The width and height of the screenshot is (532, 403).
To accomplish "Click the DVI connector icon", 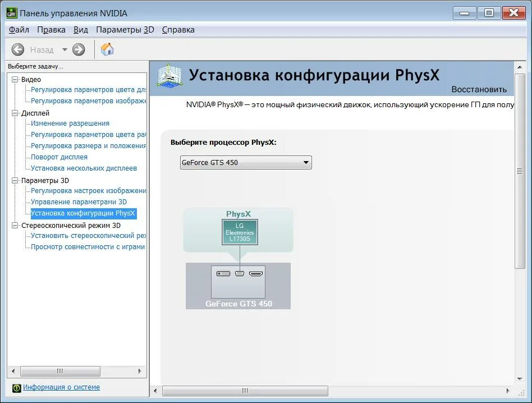I will click(223, 273).
